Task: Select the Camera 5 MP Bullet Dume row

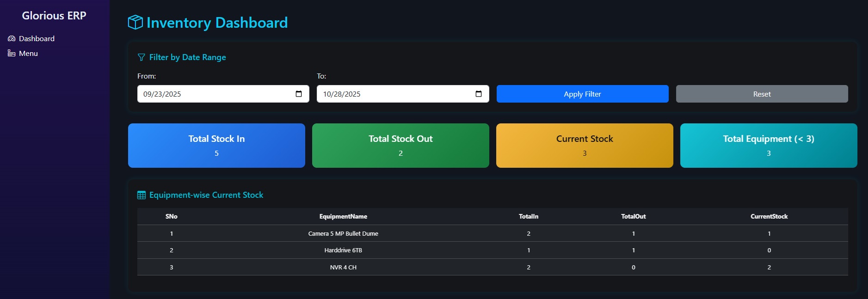Action: coord(343,233)
